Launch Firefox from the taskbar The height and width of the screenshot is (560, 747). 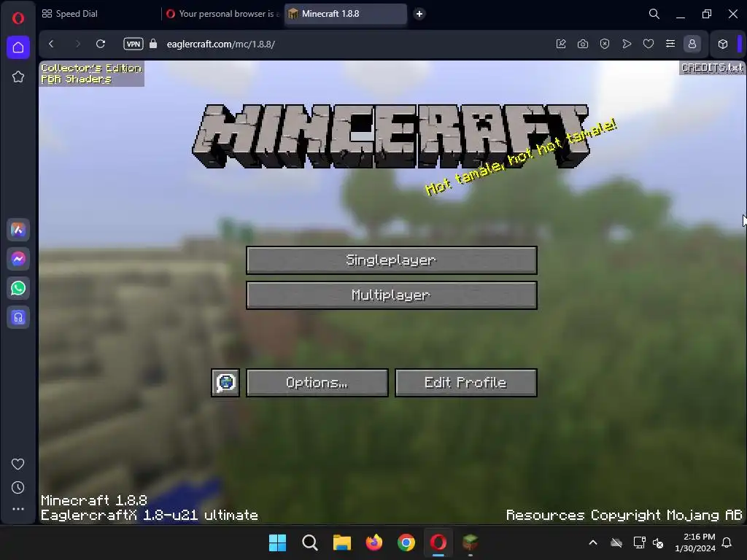tap(374, 542)
